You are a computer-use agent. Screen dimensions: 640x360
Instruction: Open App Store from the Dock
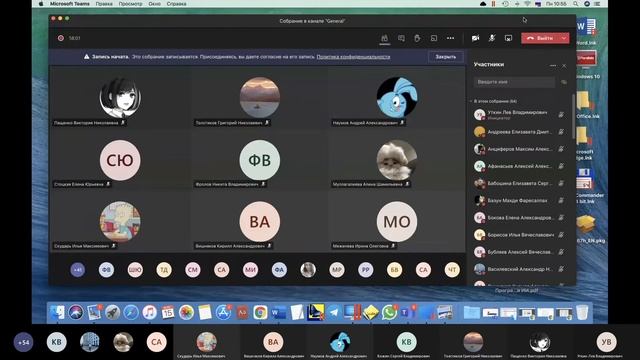click(223, 313)
